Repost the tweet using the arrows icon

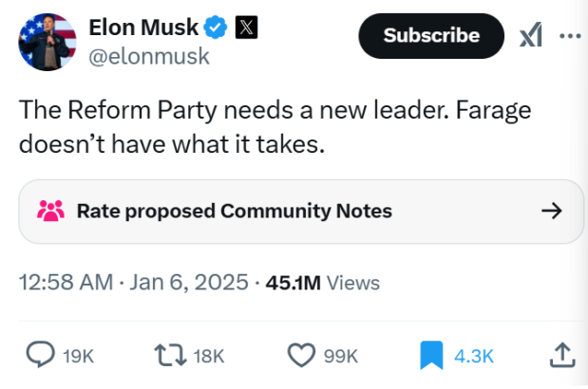click(168, 355)
